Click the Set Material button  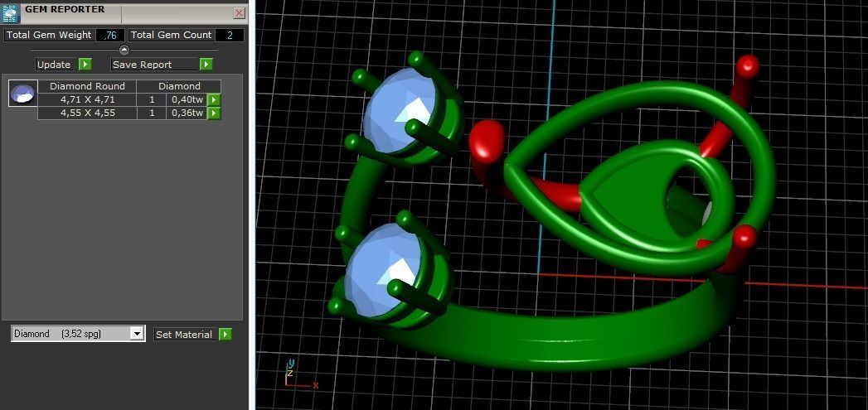[x=184, y=334]
